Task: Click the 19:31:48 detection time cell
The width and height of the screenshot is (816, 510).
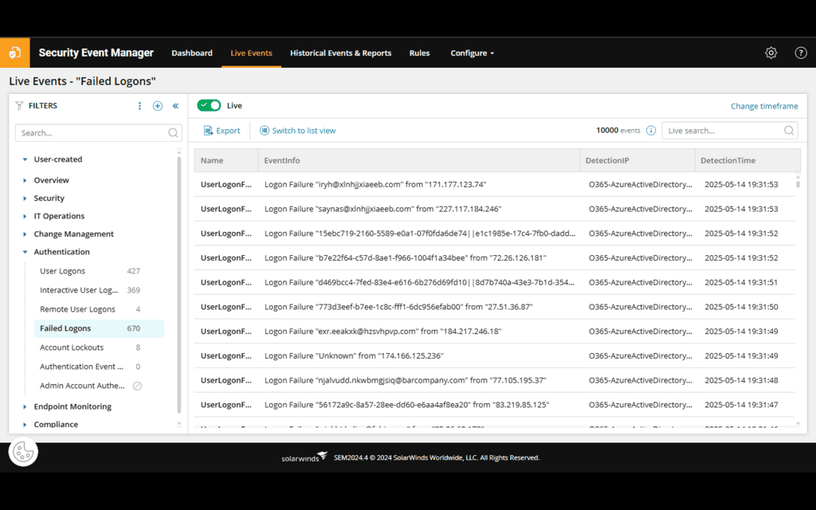Action: click(x=741, y=380)
